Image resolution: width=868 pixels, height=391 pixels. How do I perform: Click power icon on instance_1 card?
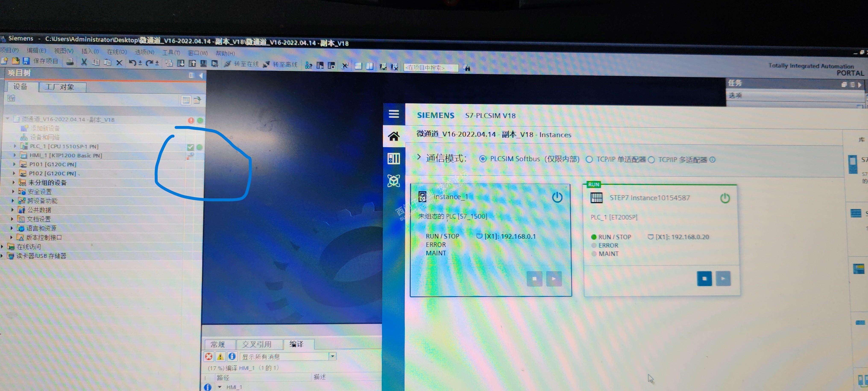[557, 197]
